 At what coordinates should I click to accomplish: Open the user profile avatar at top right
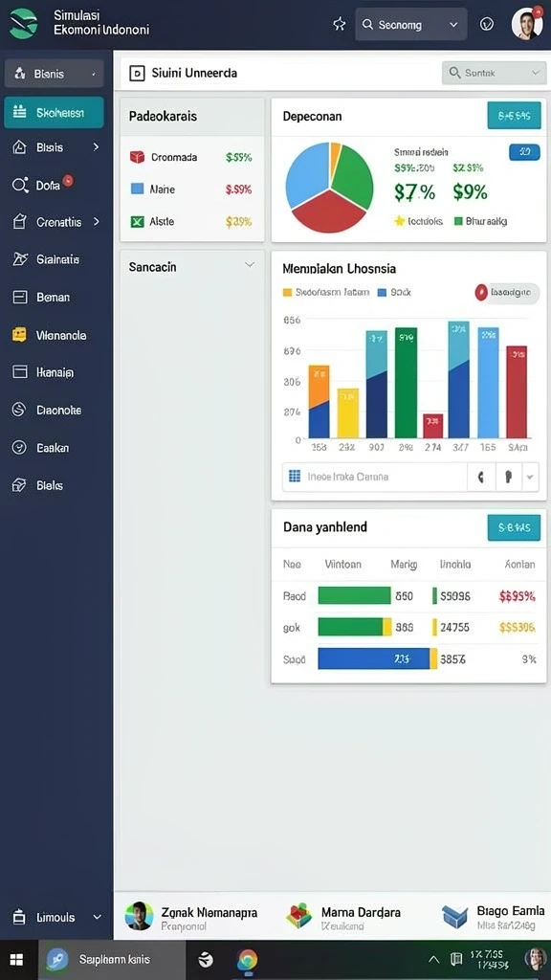[527, 24]
